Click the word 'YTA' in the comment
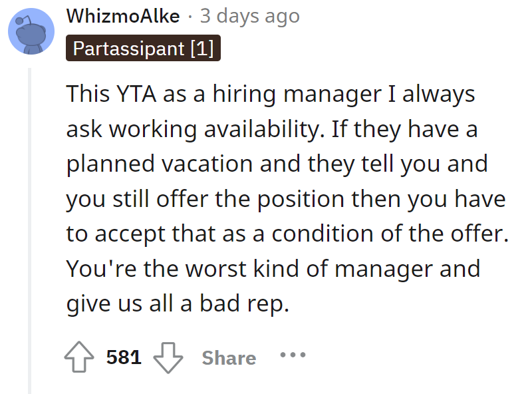The width and height of the screenshot is (532, 394). [x=136, y=93]
